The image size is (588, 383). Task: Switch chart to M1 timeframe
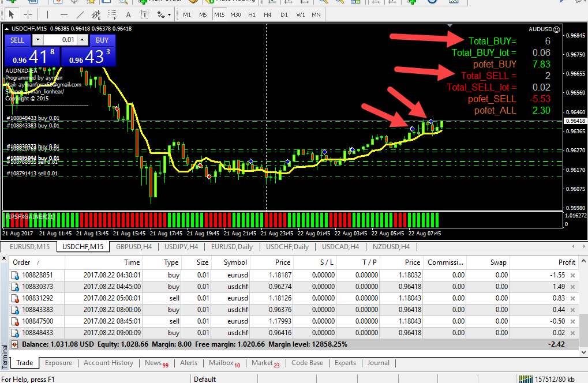click(x=187, y=14)
